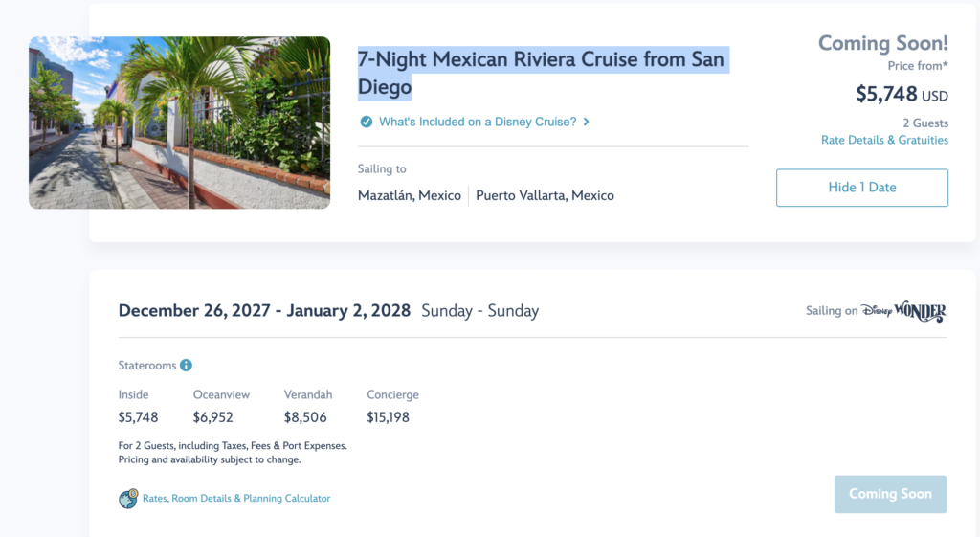Click the piggy bank planning calculator icon
Image resolution: width=980 pixels, height=537 pixels.
(128, 499)
